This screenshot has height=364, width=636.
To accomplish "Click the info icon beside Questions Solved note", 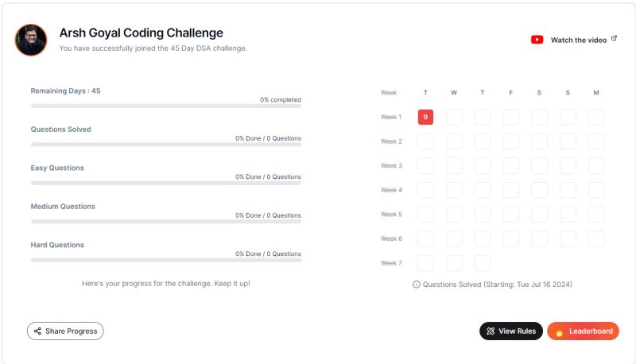I will [416, 285].
